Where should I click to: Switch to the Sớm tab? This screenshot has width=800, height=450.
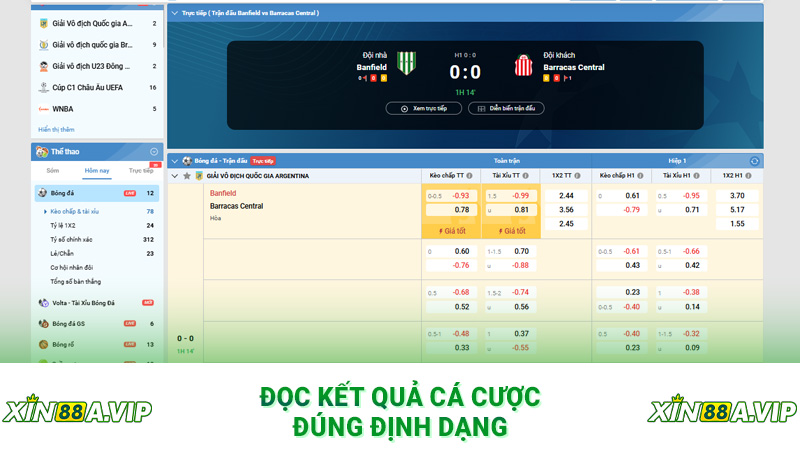(x=52, y=171)
